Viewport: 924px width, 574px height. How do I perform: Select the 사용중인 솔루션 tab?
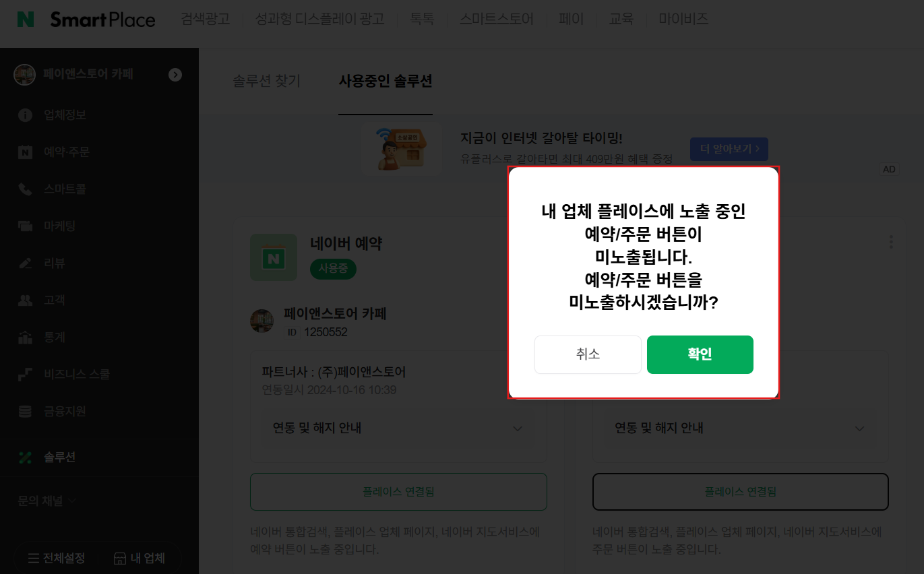click(386, 82)
